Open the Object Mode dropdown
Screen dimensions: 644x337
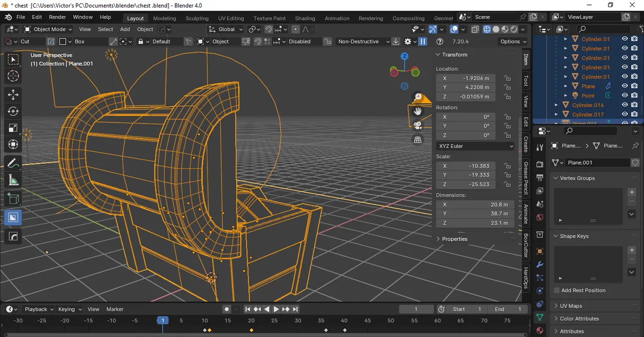click(48, 29)
